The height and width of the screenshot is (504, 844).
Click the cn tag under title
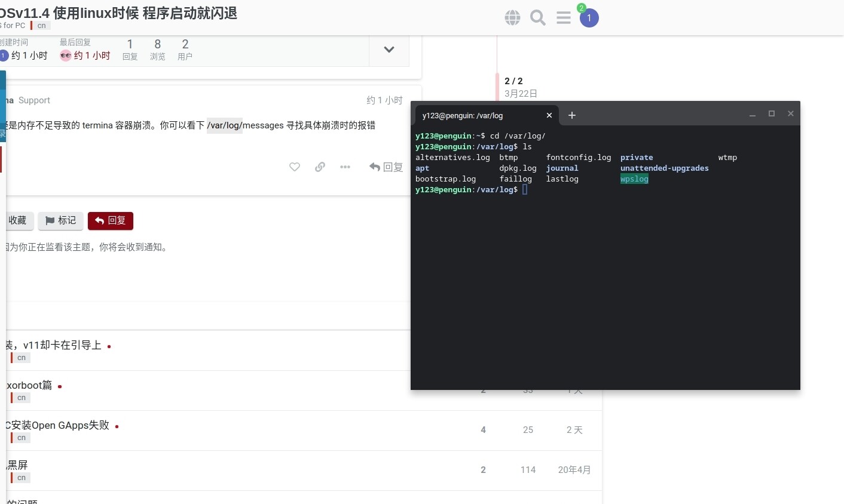click(x=41, y=26)
